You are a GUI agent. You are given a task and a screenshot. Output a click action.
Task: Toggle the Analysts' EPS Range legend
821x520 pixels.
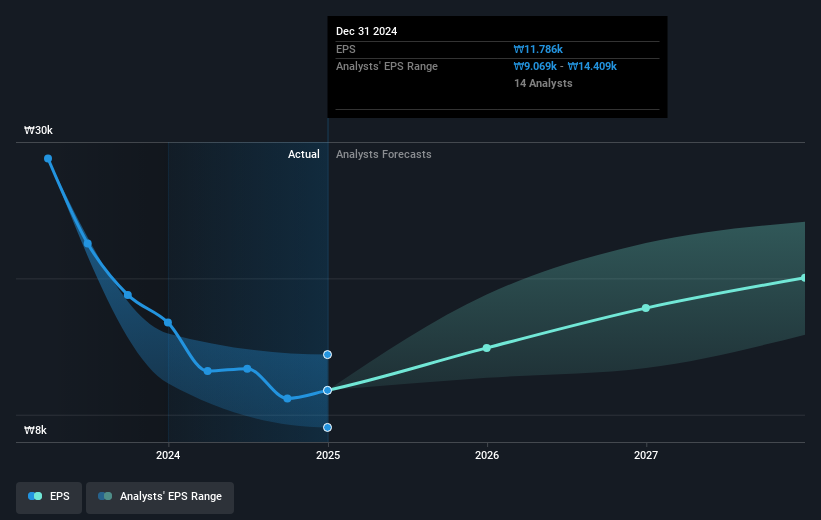160,497
